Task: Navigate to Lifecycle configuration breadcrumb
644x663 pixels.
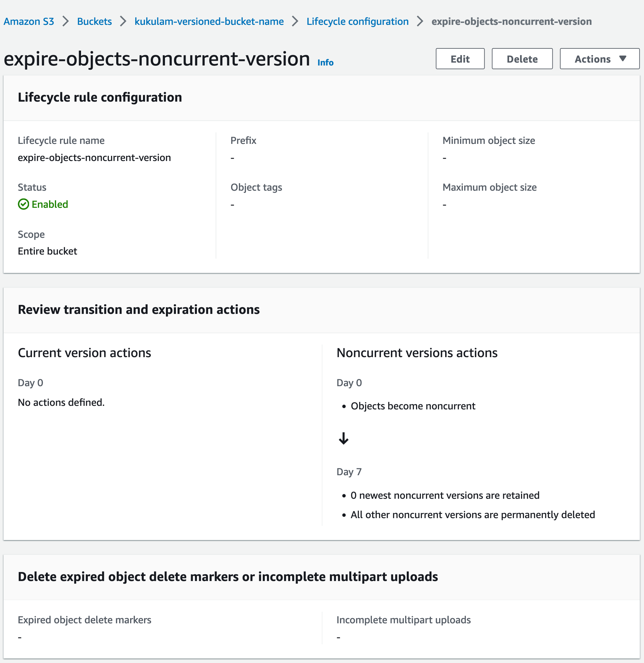Action: point(357,21)
